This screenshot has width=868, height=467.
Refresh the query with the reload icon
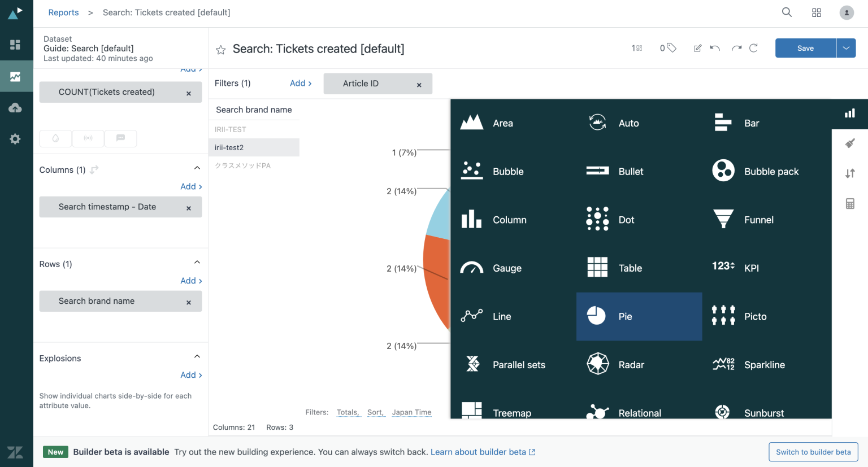[753, 49]
